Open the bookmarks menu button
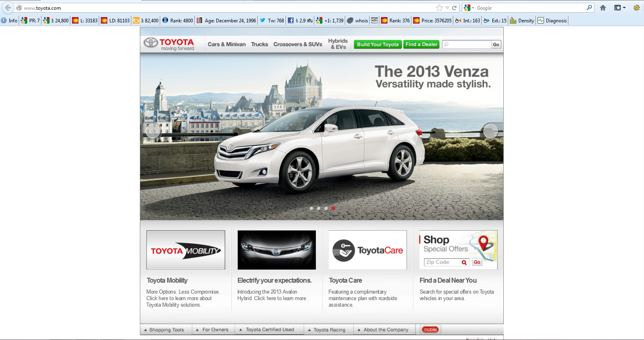 [x=620, y=8]
